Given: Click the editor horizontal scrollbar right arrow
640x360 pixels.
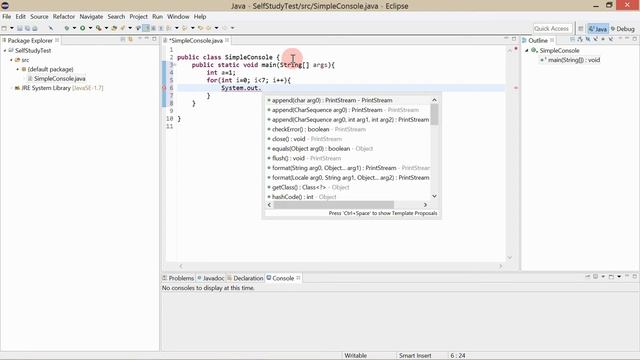Looking at the screenshot, I should (x=501, y=266).
